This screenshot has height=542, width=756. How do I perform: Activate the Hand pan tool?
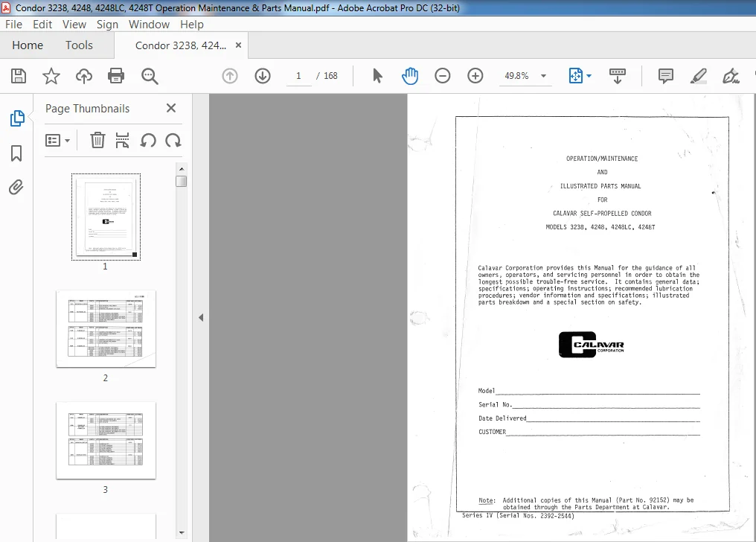410,76
